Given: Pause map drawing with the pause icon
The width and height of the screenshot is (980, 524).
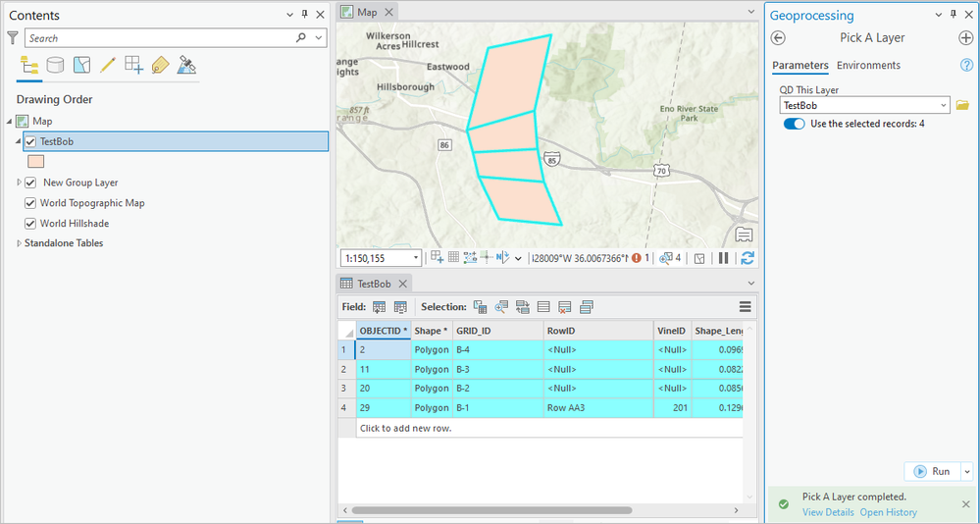Looking at the screenshot, I should click(724, 258).
